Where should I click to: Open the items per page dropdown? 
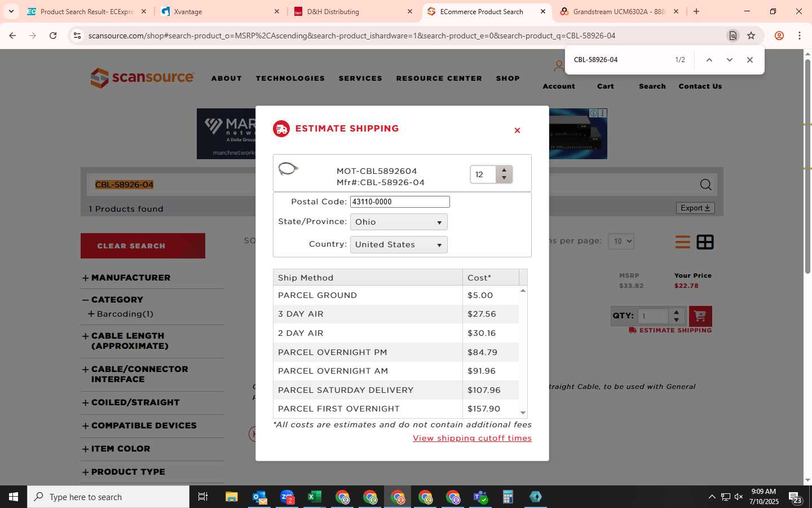pyautogui.click(x=621, y=241)
